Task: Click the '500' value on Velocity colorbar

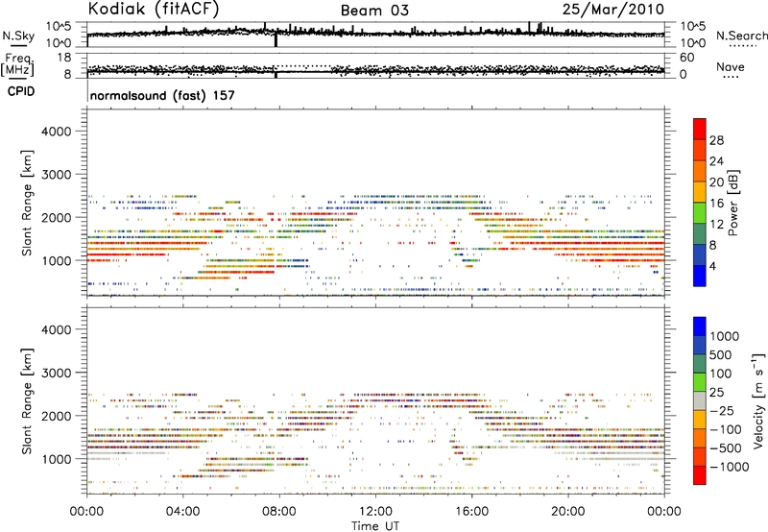Action: click(x=721, y=354)
